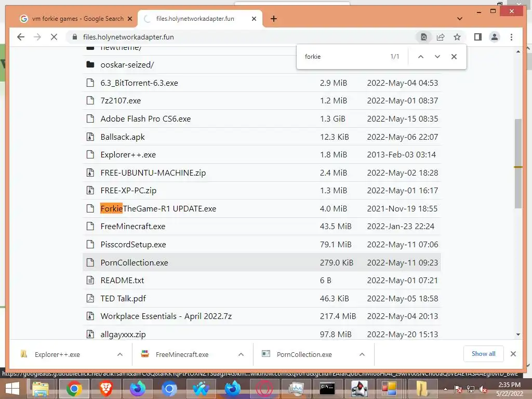The width and height of the screenshot is (532, 399).
Task: Open the Java app on the taskbar
Action: point(359,389)
